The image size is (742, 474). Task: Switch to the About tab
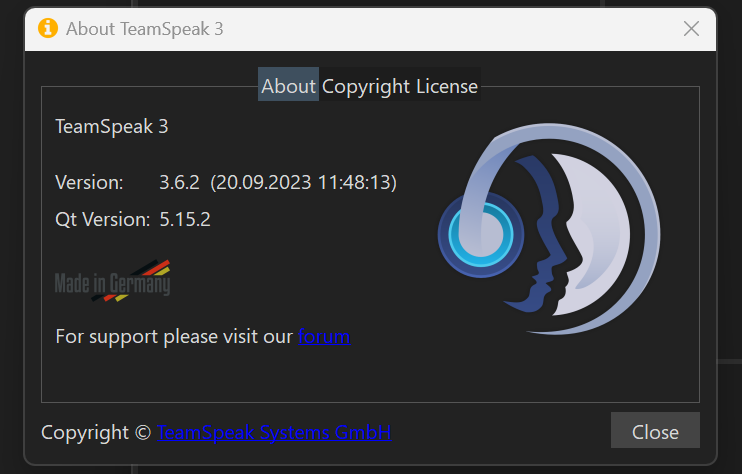coord(288,84)
